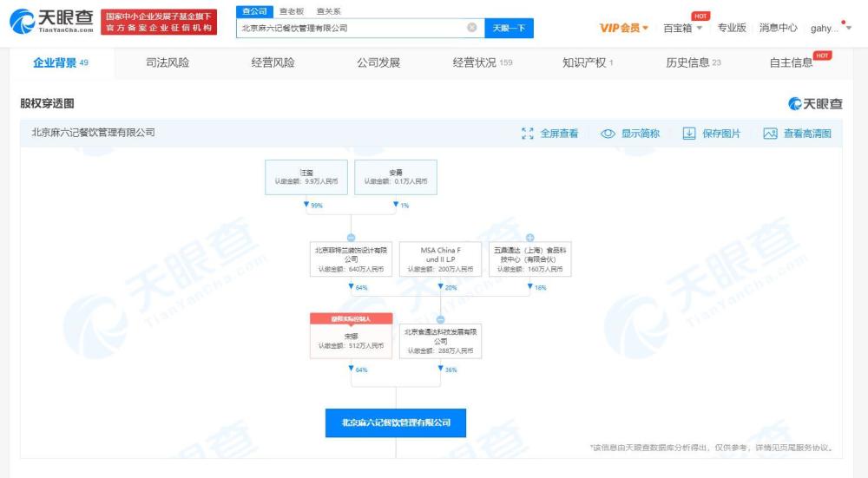
Task: Expand 五真通达(上海) node plus circle
Action: tap(529, 238)
